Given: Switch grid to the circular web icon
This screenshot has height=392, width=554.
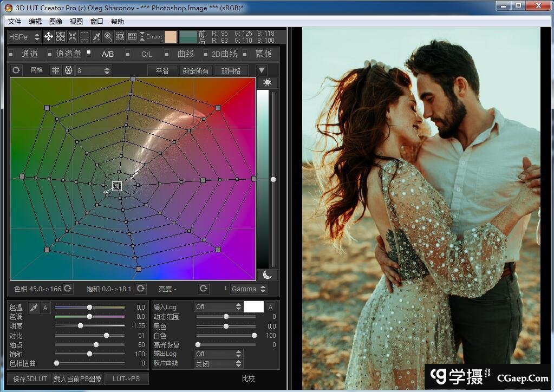Looking at the screenshot, I should pos(68,70).
